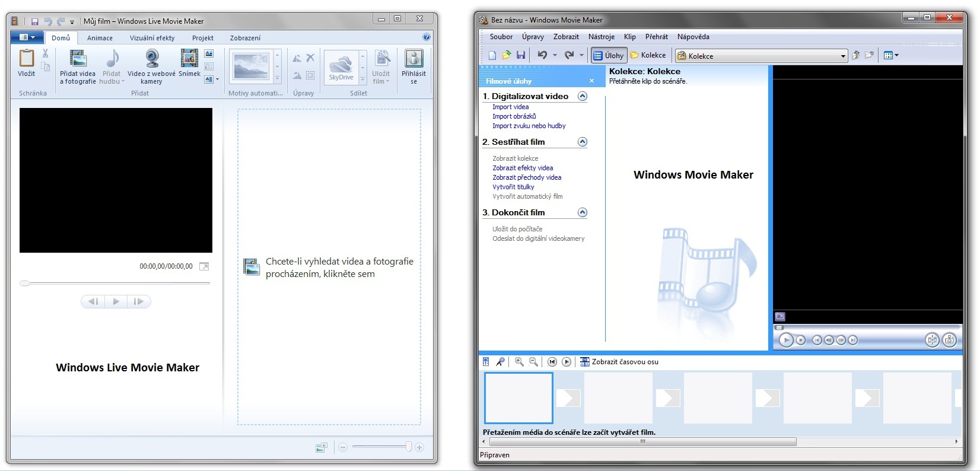
Task: Open the redo history dropdown arrow
Action: pos(581,55)
